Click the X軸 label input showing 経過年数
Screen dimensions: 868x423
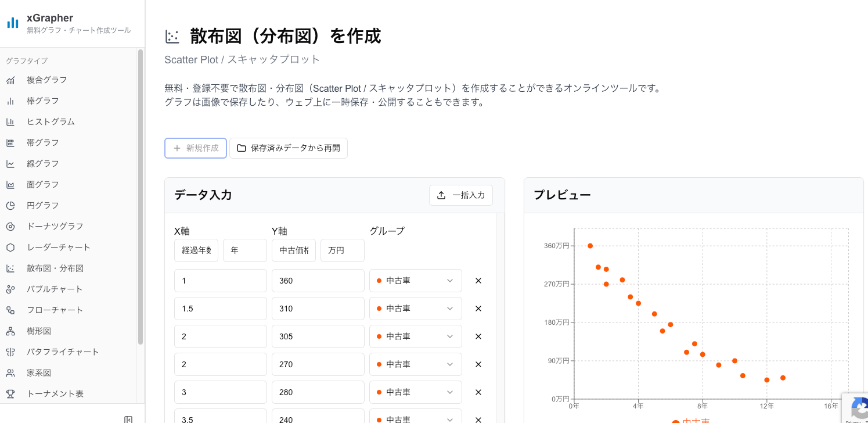[x=196, y=250]
